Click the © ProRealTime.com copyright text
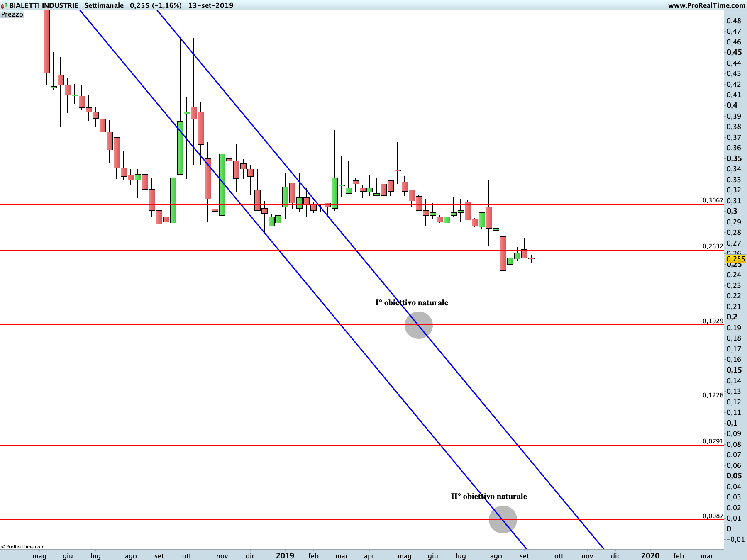The height and width of the screenshot is (560, 747). (x=23, y=547)
